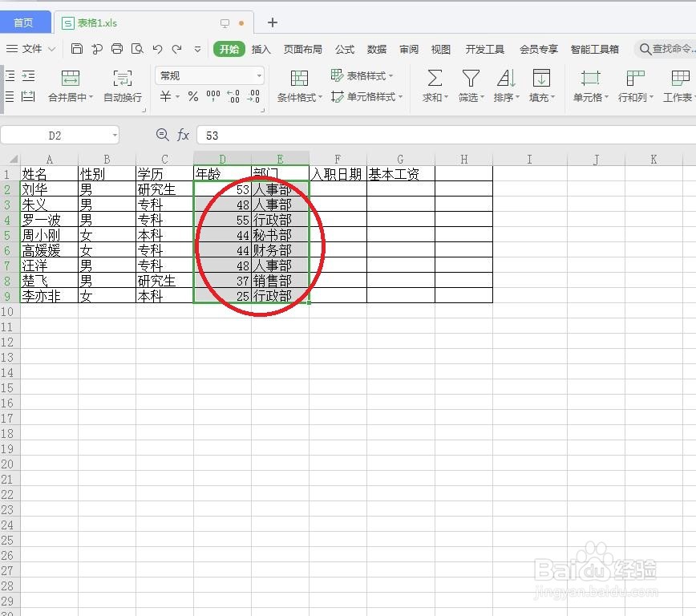Switch to Review (审阅) tab
Image resolution: width=696 pixels, height=616 pixels.
408,49
